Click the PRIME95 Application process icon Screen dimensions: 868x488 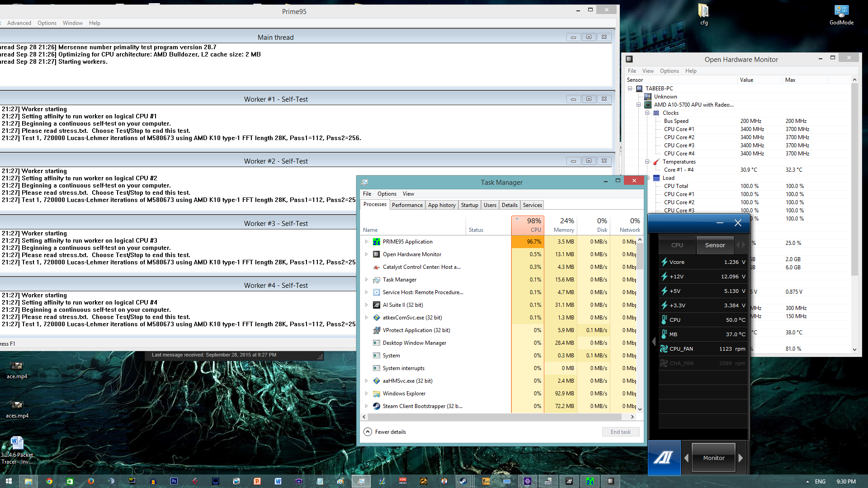coord(377,242)
